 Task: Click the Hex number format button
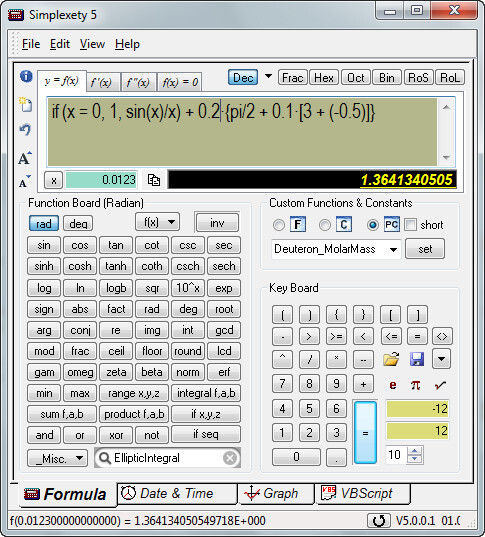pos(324,78)
